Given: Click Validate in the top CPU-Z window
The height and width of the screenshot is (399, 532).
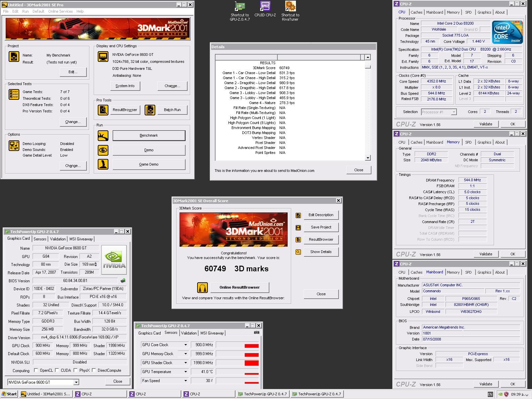Looking at the screenshot, I should click(486, 124).
